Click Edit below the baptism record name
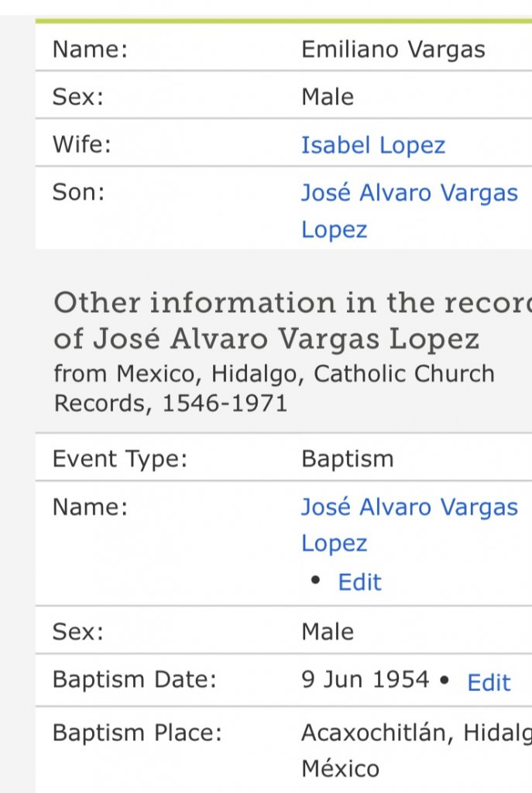The height and width of the screenshot is (793, 532). (360, 582)
